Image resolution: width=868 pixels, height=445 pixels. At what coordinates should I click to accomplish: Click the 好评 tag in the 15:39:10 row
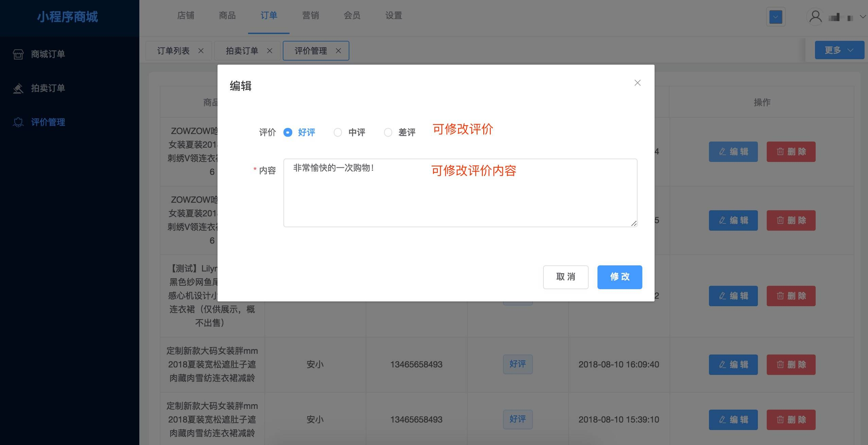tap(518, 419)
